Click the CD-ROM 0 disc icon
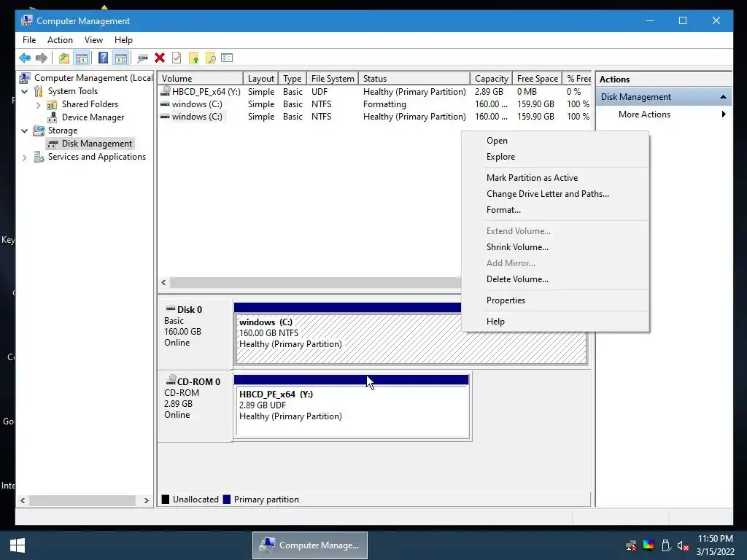 171,380
